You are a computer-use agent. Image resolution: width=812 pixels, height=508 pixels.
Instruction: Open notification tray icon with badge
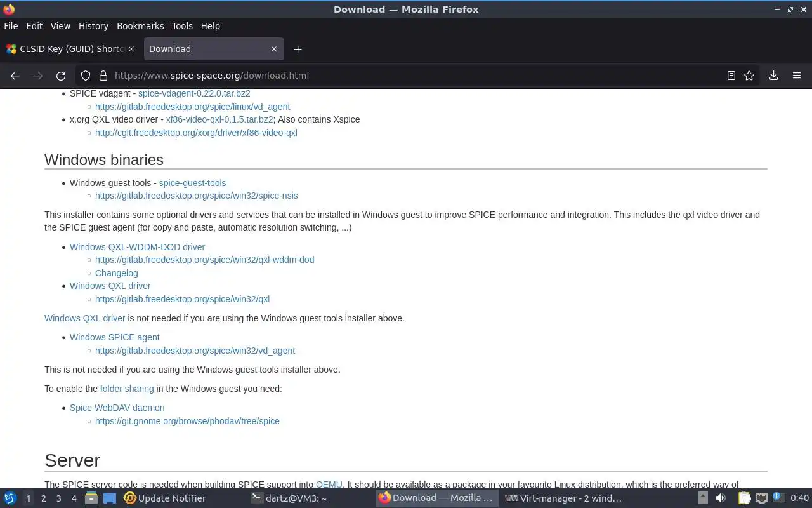tap(778, 498)
